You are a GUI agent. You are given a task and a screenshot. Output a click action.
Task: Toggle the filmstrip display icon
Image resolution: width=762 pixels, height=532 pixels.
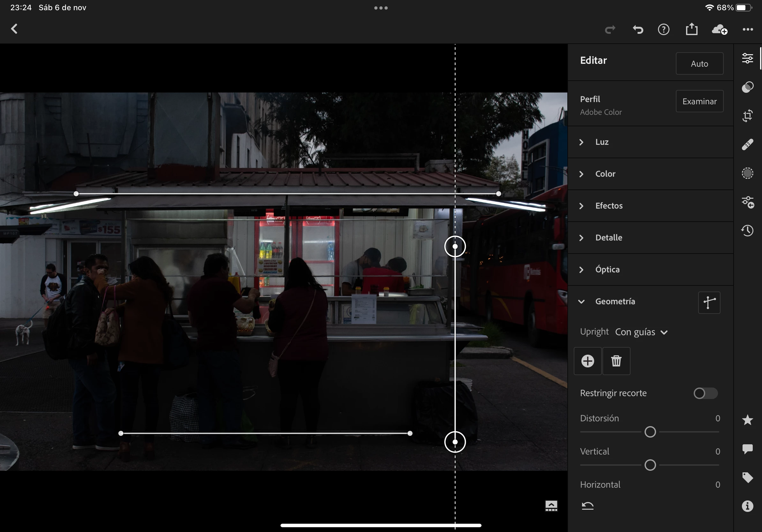[551, 506]
